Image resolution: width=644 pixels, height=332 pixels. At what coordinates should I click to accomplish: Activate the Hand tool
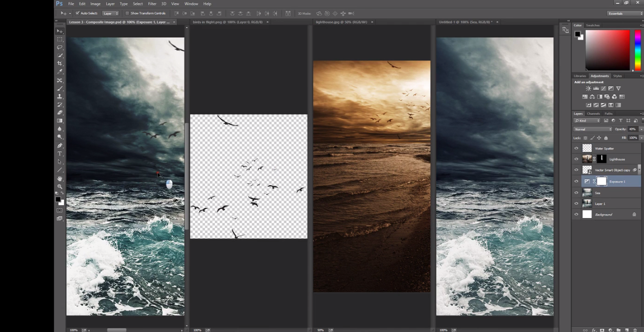click(60, 179)
